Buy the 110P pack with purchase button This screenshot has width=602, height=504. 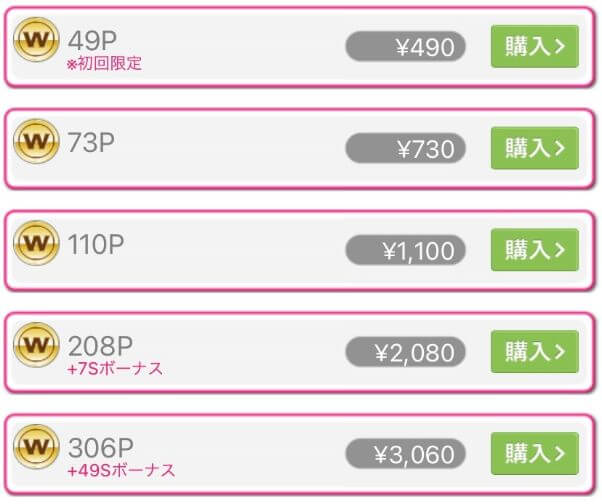click(535, 250)
